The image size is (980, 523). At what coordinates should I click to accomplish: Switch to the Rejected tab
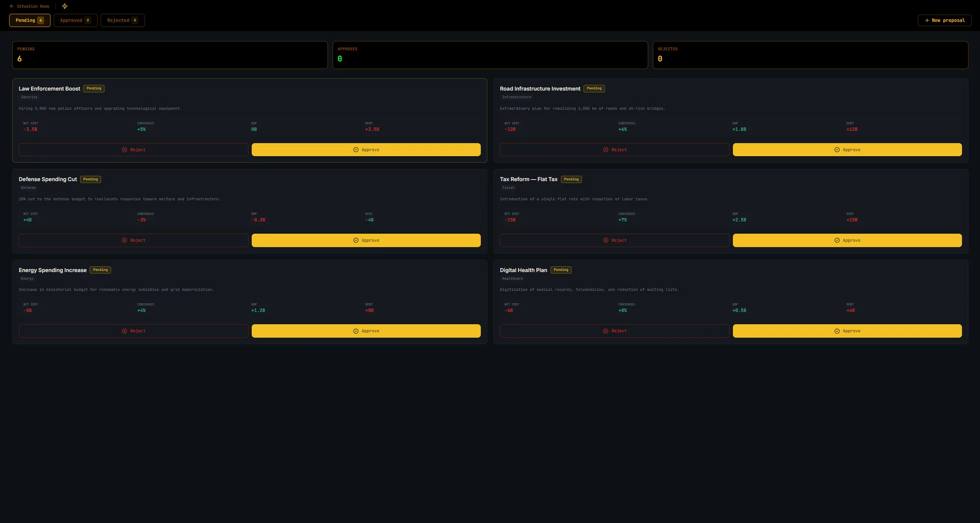point(122,20)
